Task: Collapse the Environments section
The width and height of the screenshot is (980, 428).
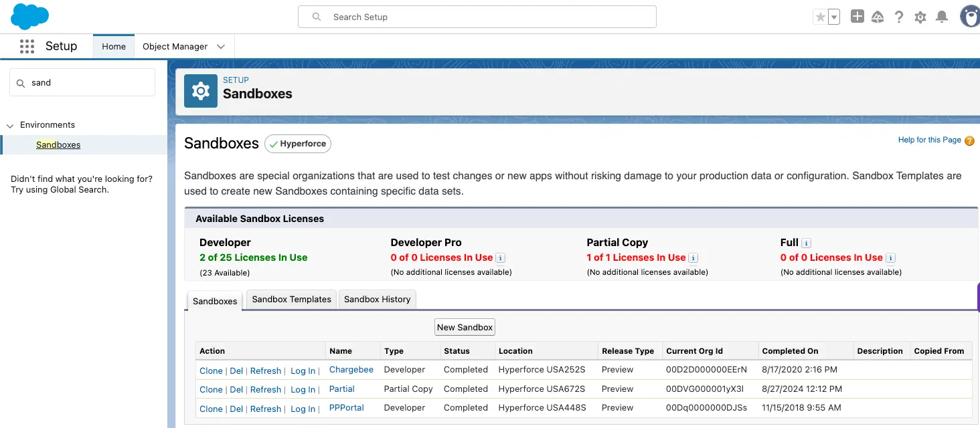Action: click(10, 124)
